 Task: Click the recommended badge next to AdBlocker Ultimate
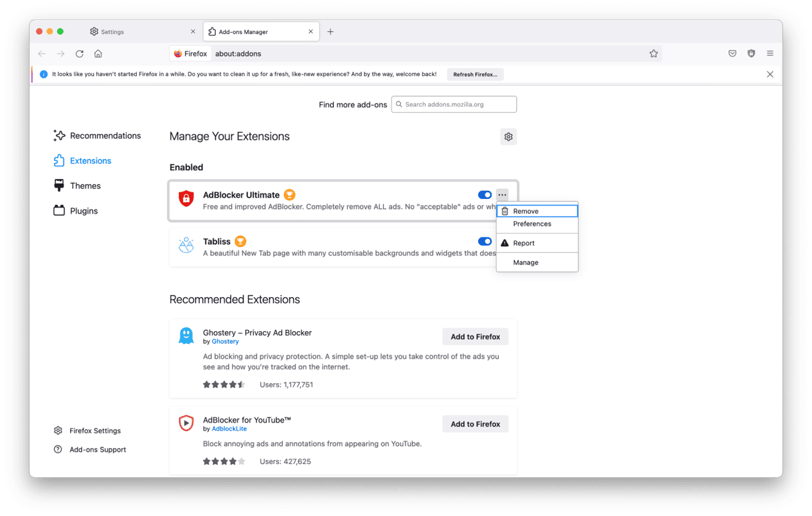click(290, 195)
